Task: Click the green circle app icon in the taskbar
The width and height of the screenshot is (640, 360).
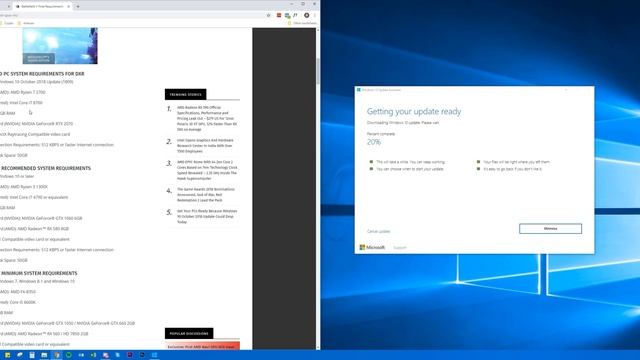Action: click(69, 355)
